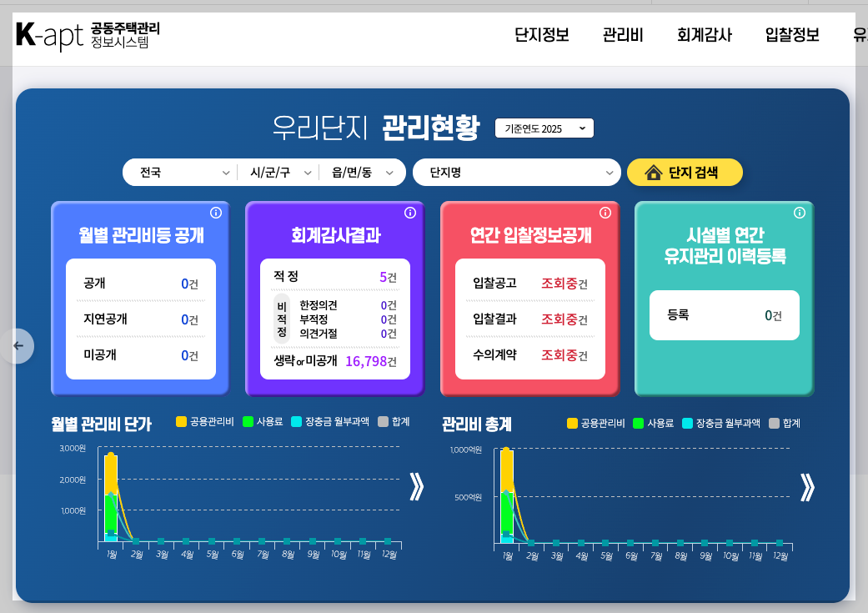This screenshot has width=868, height=613.
Task: Click the info icon on 시설별 연간 유지관리 이력등록 card
Action: [x=800, y=213]
